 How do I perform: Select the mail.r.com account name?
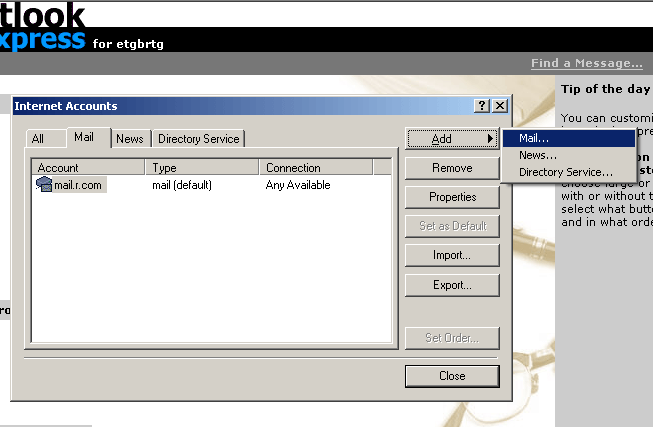(78, 185)
